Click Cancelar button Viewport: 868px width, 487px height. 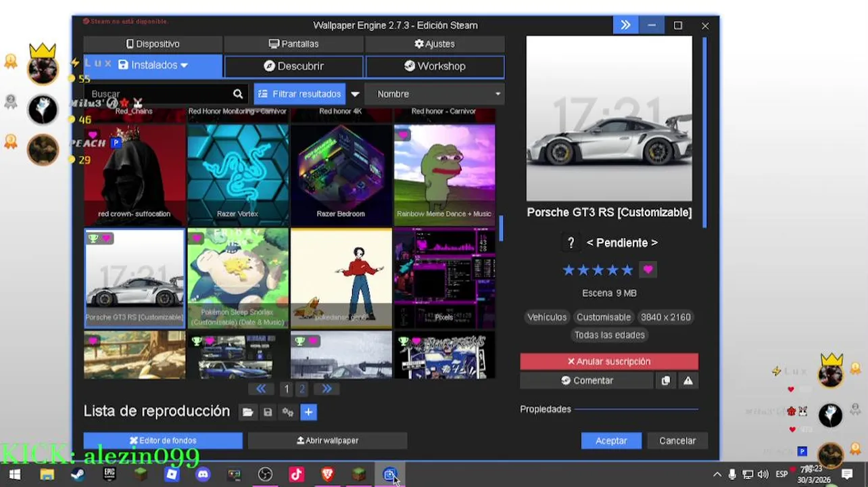coord(677,440)
